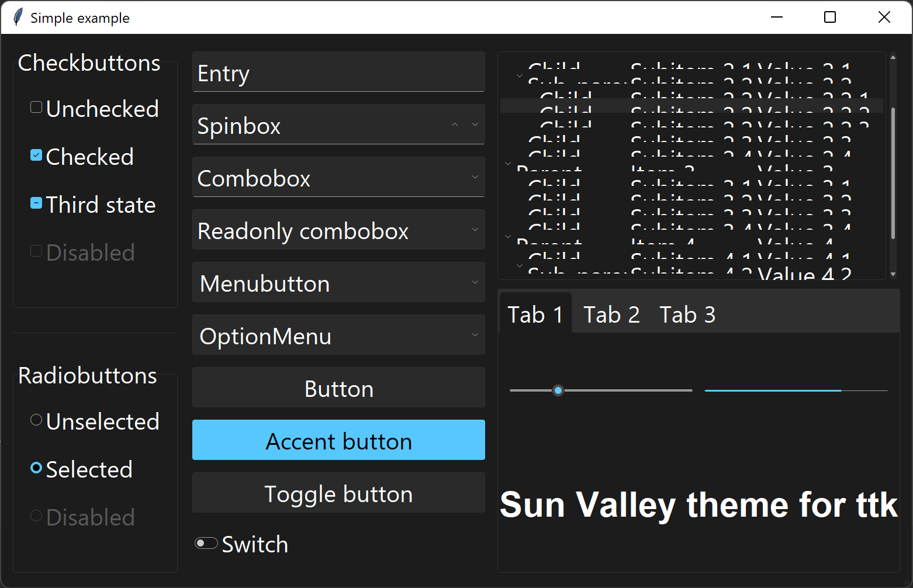This screenshot has width=913, height=588.
Task: Click the 'Radiobuttons' frame label
Action: point(88,375)
